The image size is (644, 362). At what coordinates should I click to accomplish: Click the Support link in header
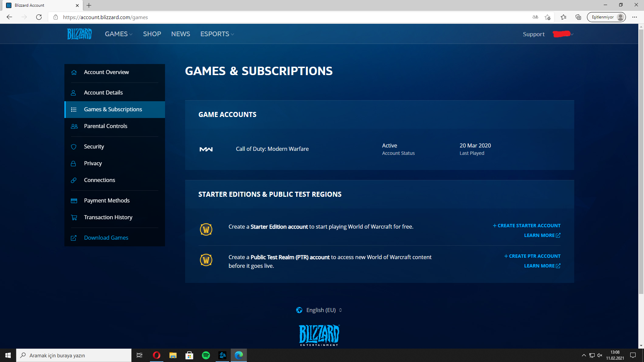pos(534,34)
